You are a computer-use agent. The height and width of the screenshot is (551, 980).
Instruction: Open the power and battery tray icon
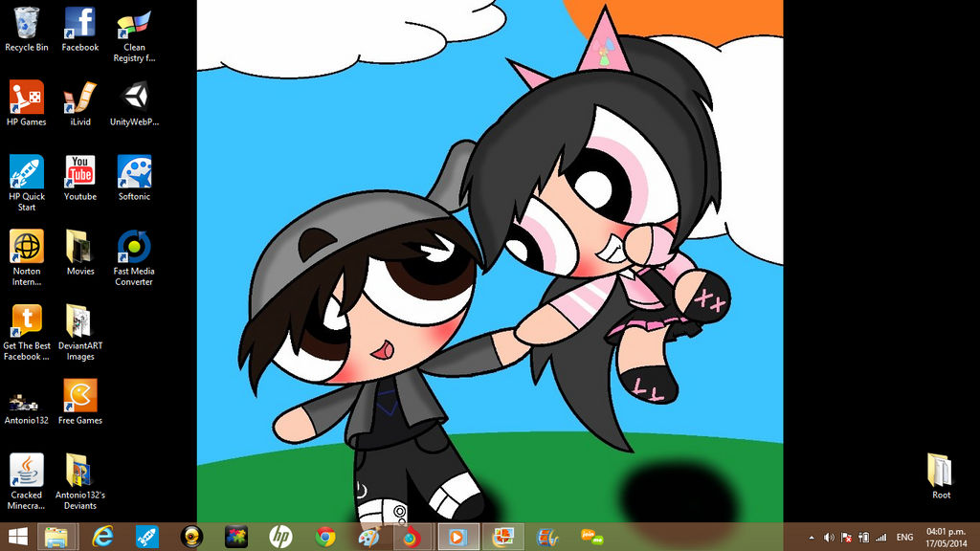(864, 538)
